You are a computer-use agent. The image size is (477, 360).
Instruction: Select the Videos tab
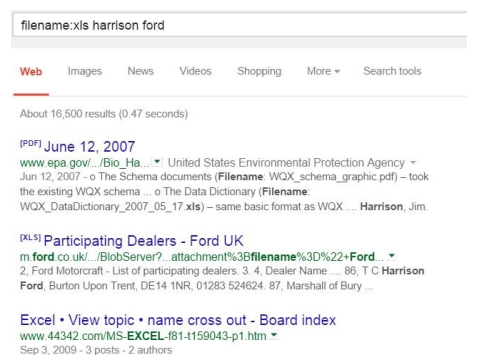(195, 71)
